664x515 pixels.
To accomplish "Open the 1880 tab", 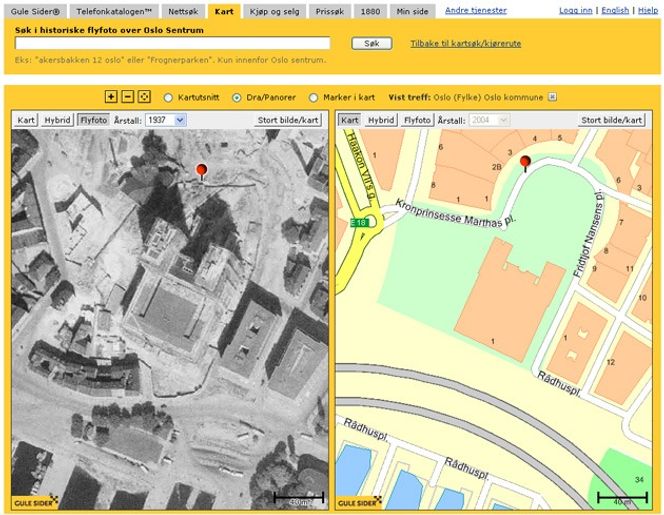I will point(370,12).
